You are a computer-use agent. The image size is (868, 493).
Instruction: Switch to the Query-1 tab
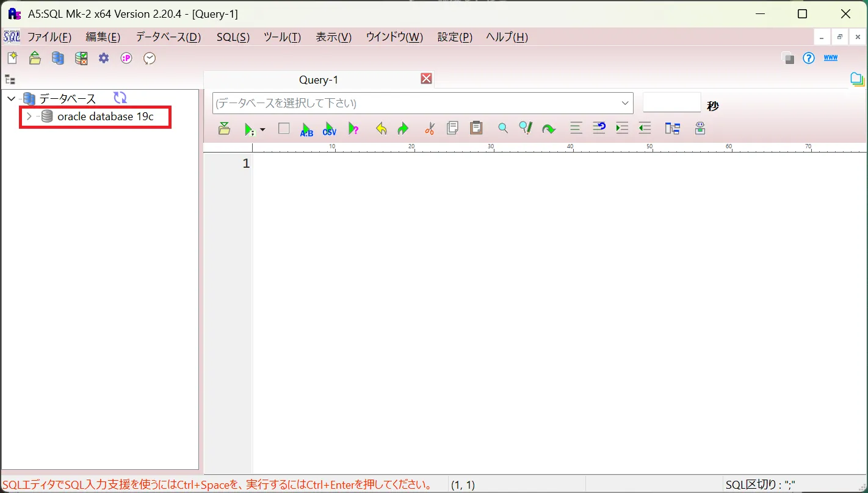pyautogui.click(x=319, y=80)
